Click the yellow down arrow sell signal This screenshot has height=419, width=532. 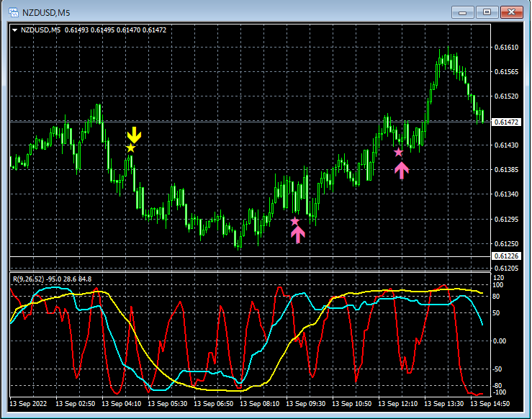click(134, 135)
